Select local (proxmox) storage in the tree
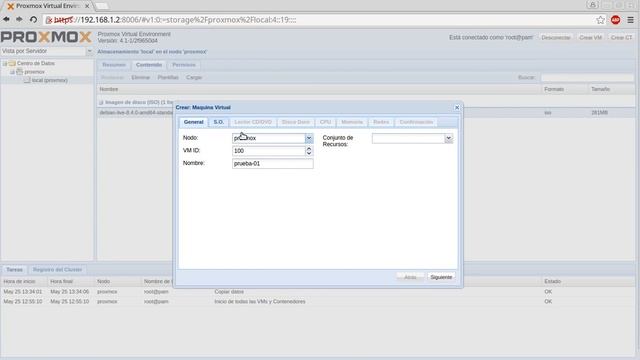 coord(49,80)
